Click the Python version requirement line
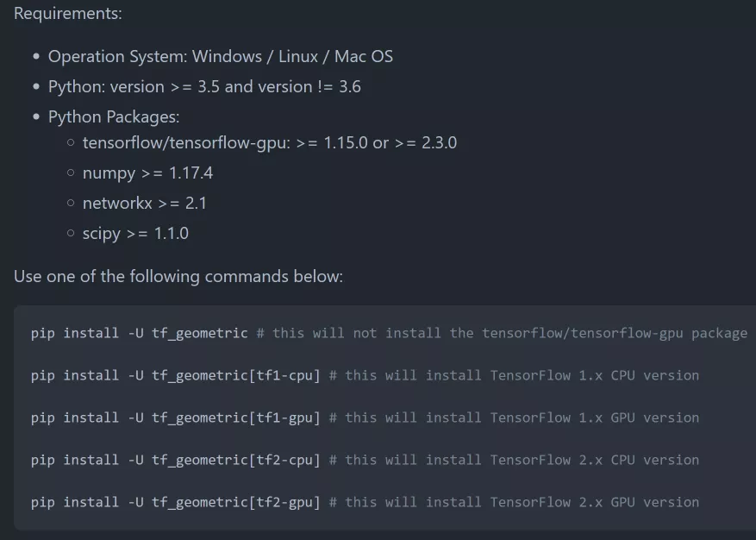Screen dimensions: 756x540 (204, 87)
